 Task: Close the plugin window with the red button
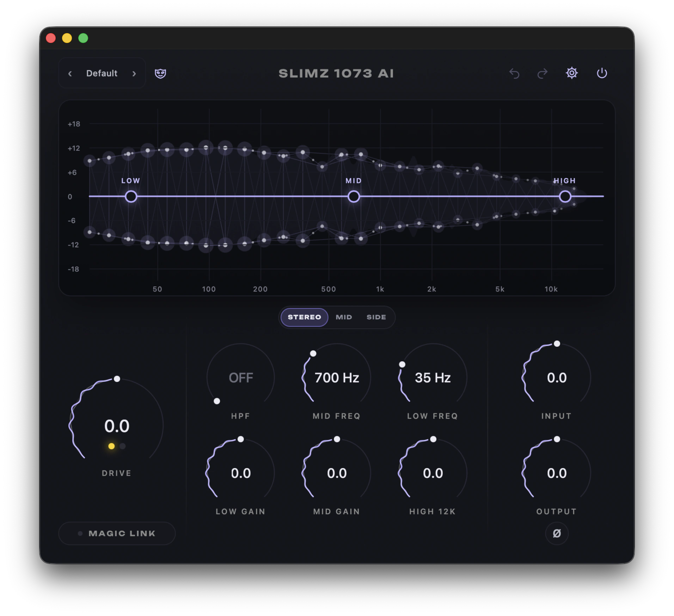coord(51,38)
